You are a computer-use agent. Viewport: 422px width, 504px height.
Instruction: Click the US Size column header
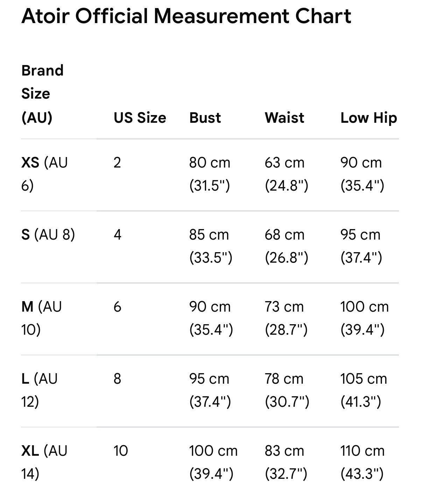140,118
